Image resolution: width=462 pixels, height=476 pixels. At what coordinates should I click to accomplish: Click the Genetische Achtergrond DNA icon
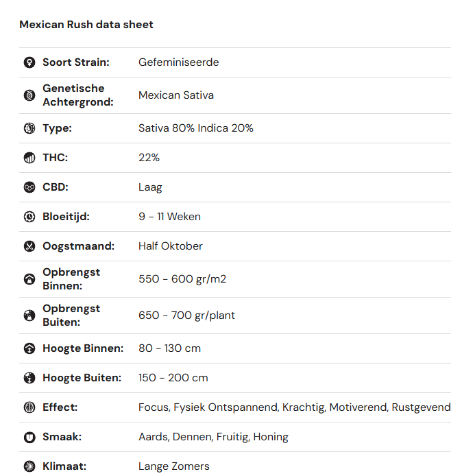point(29,95)
